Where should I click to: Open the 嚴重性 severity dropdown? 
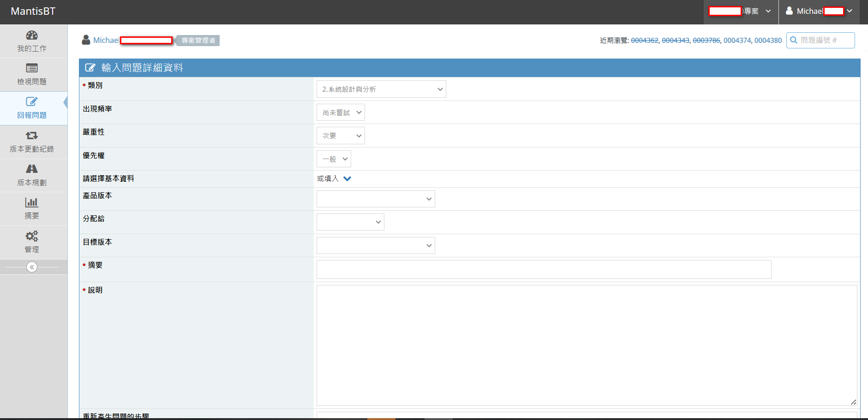[x=341, y=136]
